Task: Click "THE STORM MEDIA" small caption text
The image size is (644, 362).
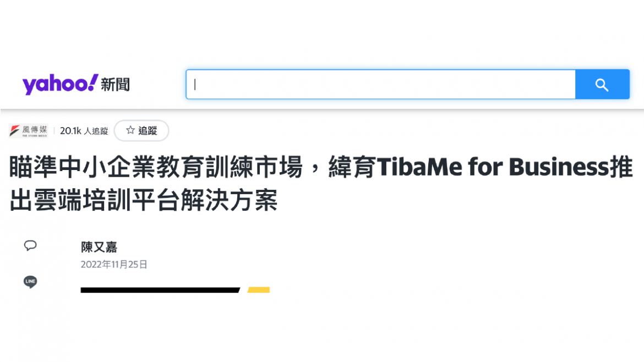Action: (x=34, y=135)
